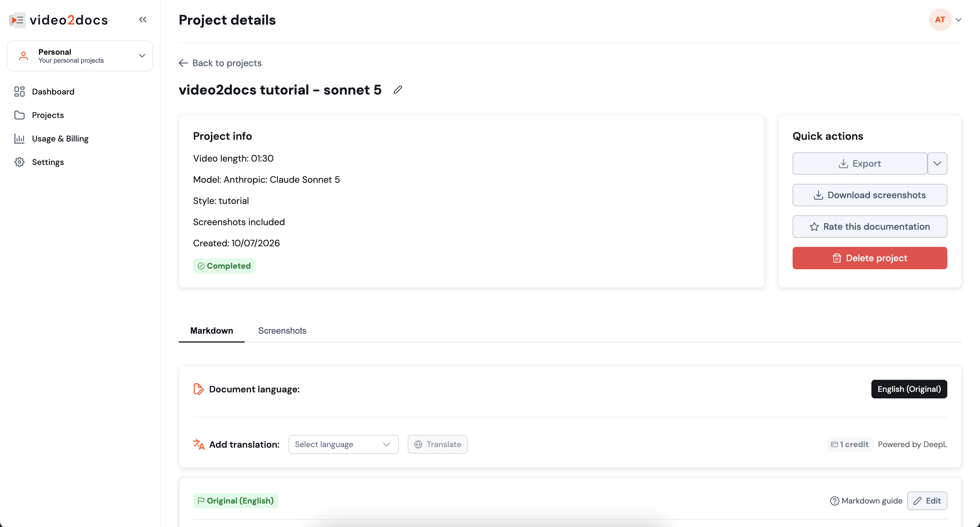980x527 pixels.
Task: Click the Usage & Billing chart icon
Action: [x=19, y=139]
